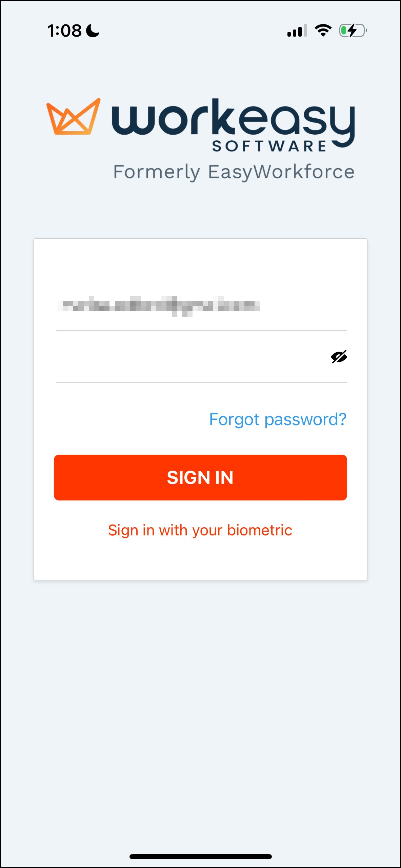Choose Sign in with your biometric

[x=200, y=530]
